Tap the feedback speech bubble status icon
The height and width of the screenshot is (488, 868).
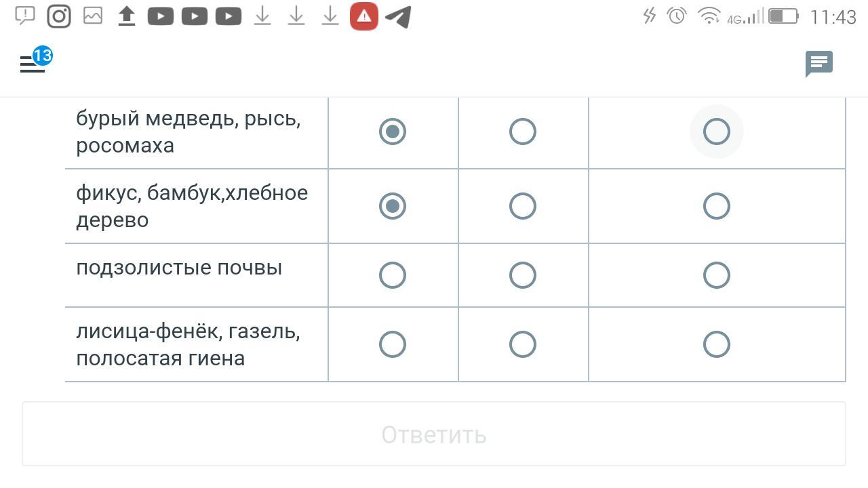(x=25, y=15)
